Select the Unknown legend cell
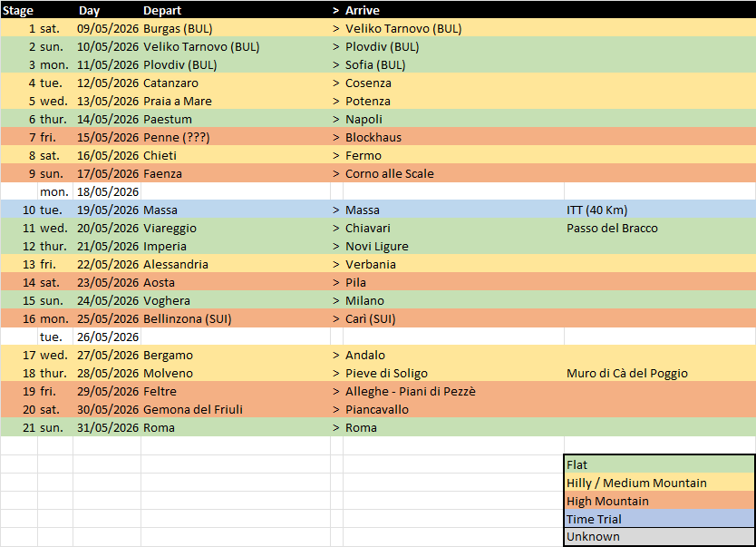This screenshot has height=547, width=756. [658, 536]
